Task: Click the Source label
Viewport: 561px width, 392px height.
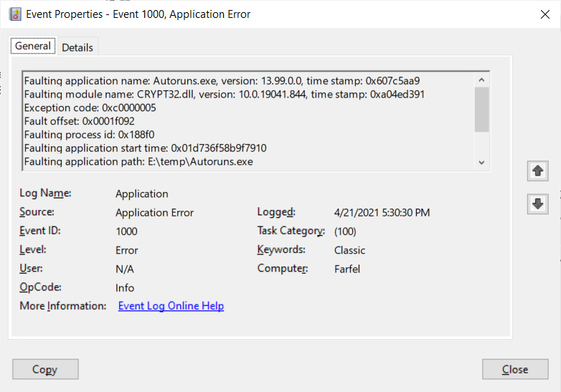Action: (x=37, y=212)
